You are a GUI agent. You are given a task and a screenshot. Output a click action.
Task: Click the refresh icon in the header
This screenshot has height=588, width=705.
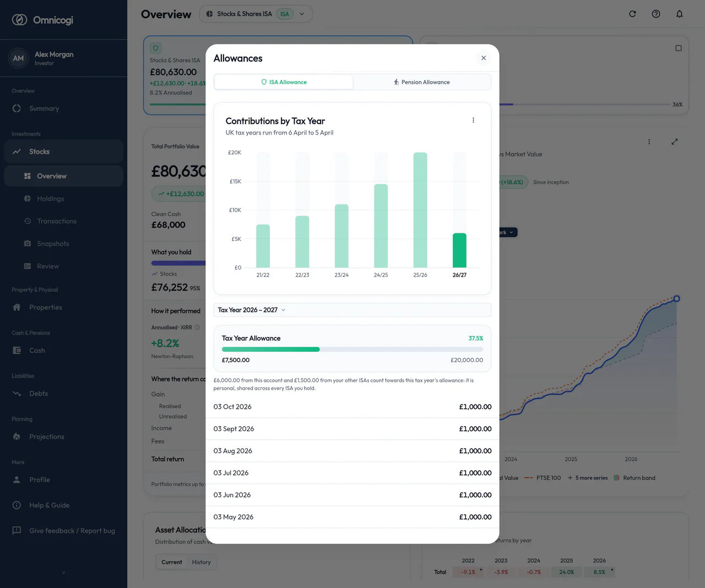coord(632,14)
